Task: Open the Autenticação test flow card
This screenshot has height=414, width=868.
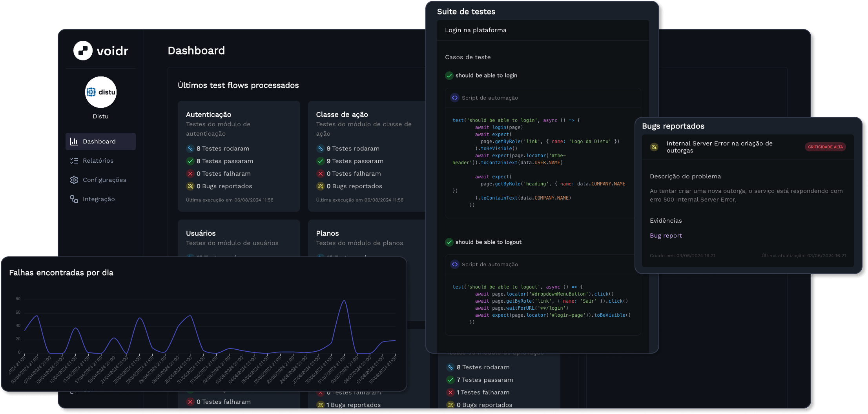Action: coord(239,156)
